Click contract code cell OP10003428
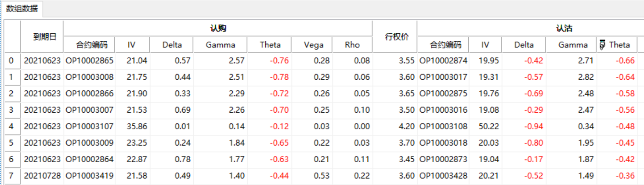Screen dimensions: 644x185 [443, 176]
